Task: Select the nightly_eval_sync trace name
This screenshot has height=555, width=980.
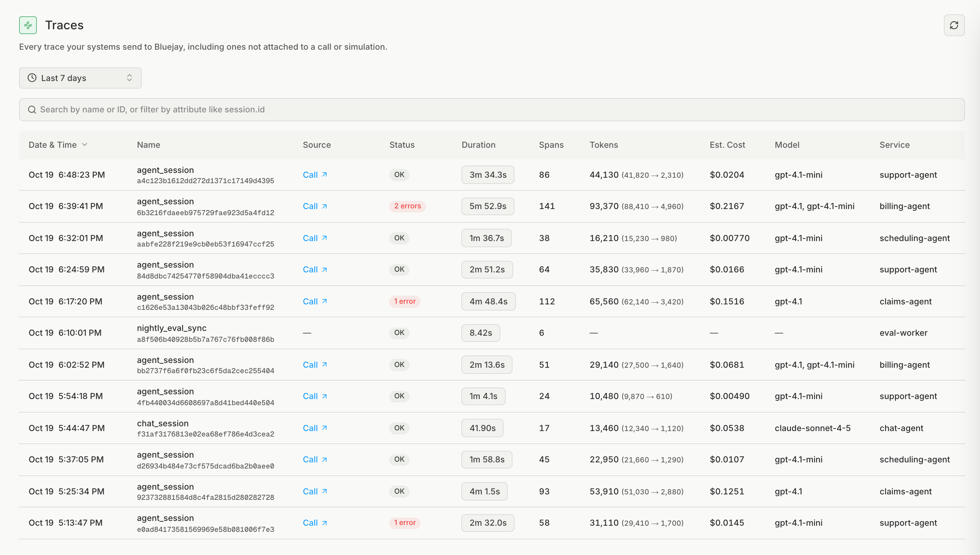Action: click(x=172, y=328)
